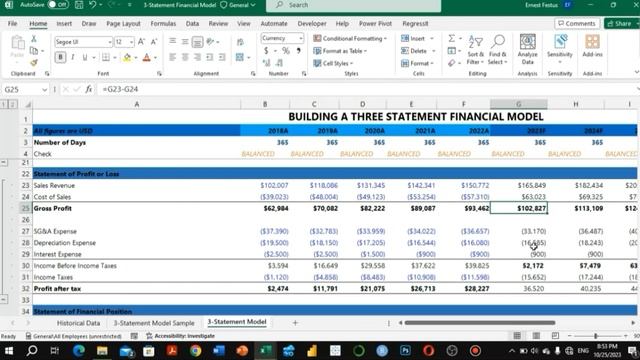This screenshot has height=360, width=640.
Task: Click the Format Painter brush icon
Action: [x=34, y=62]
